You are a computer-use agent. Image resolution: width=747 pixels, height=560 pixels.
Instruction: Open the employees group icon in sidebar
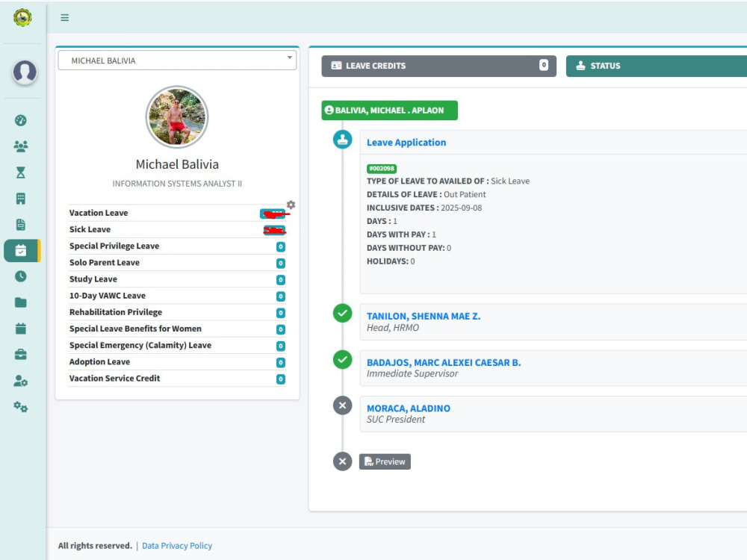click(x=20, y=146)
